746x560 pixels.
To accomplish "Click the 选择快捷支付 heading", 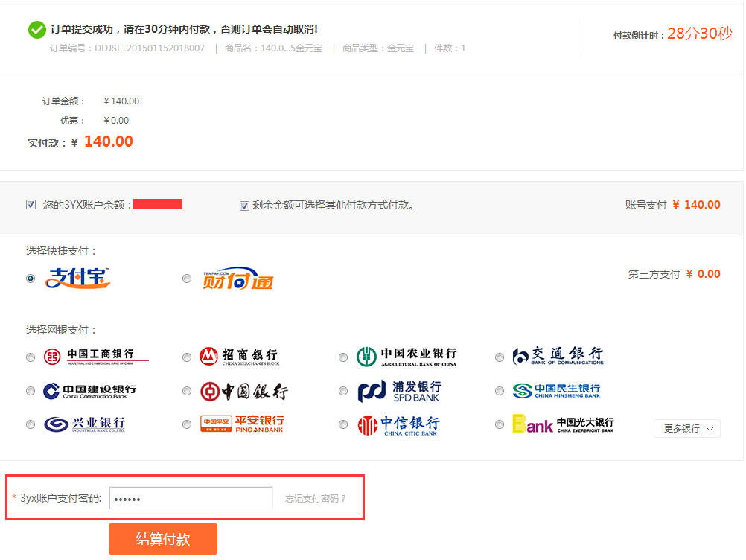I will pos(61,251).
